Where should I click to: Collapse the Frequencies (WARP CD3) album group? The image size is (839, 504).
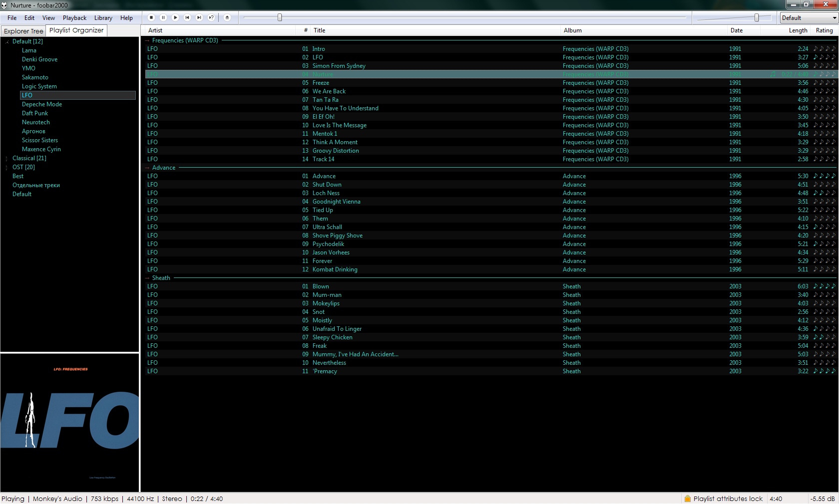pyautogui.click(x=147, y=40)
